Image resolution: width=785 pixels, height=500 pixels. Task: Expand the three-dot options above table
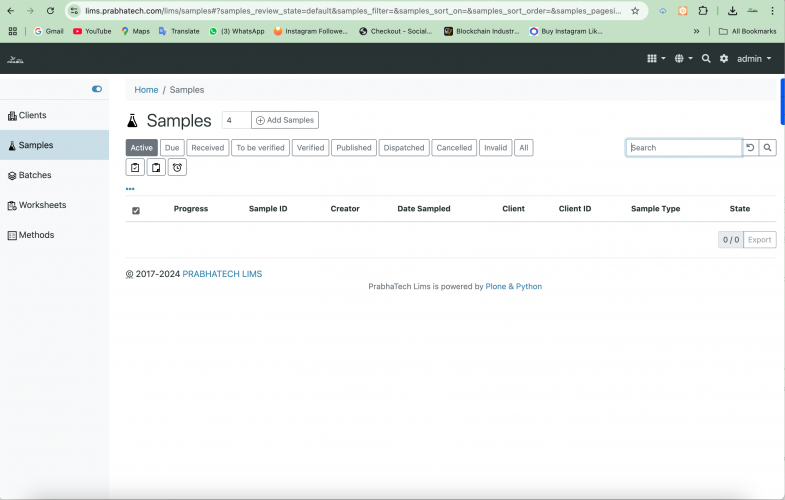point(130,189)
